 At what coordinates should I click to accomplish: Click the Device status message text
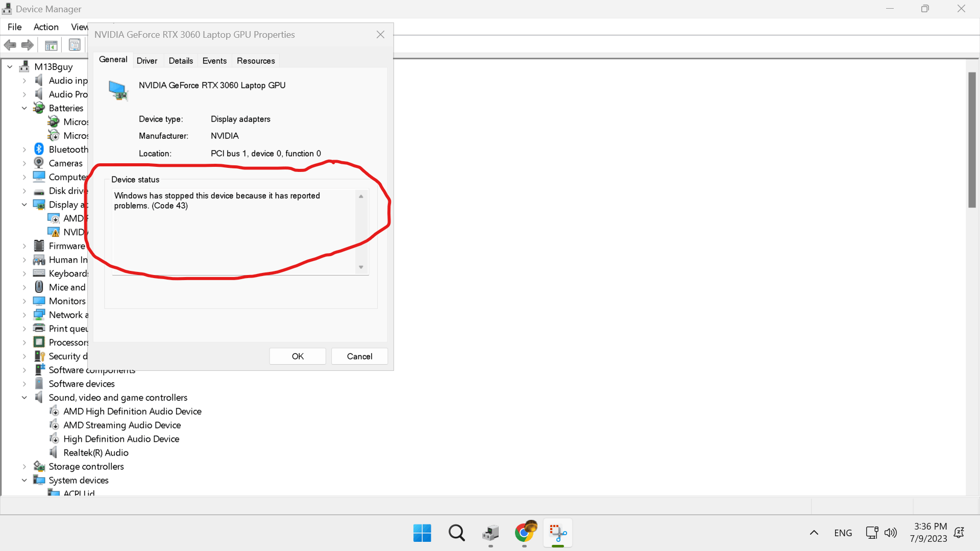[217, 201]
